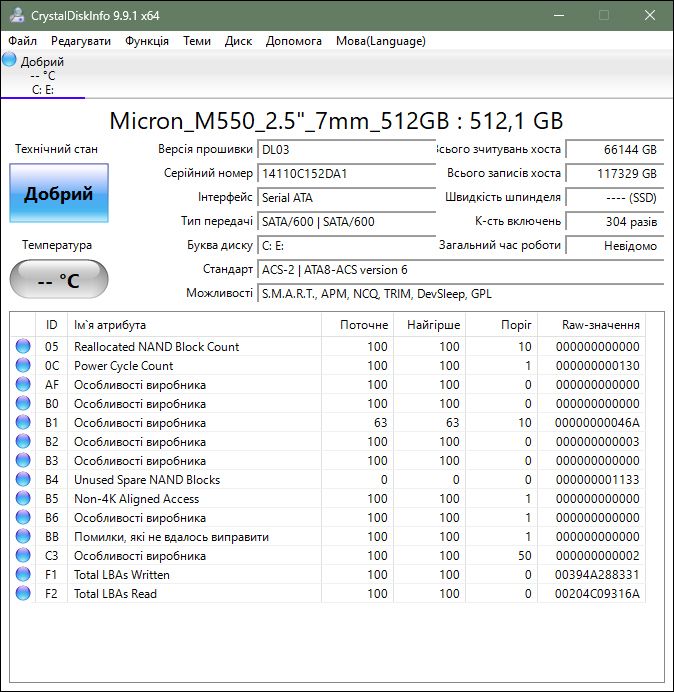The width and height of the screenshot is (674, 692).
Task: Click the total host writes value 117329 GB
Action: click(615, 173)
